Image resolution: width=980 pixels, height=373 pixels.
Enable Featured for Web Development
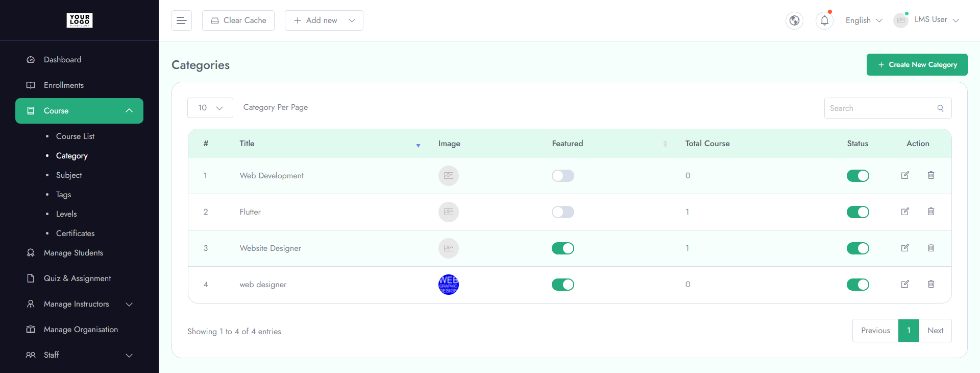tap(563, 176)
